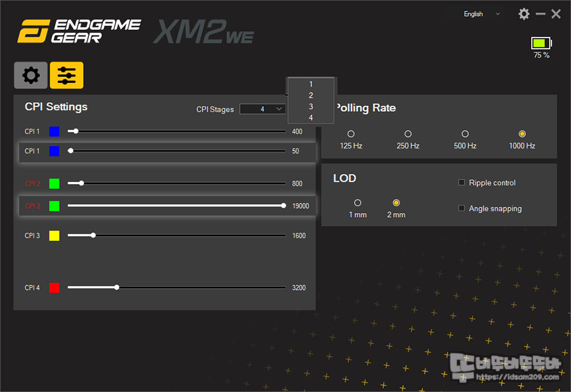Viewport: 571px width, 392px height.
Task: Click the 3200 CPI value text
Action: pyautogui.click(x=299, y=288)
